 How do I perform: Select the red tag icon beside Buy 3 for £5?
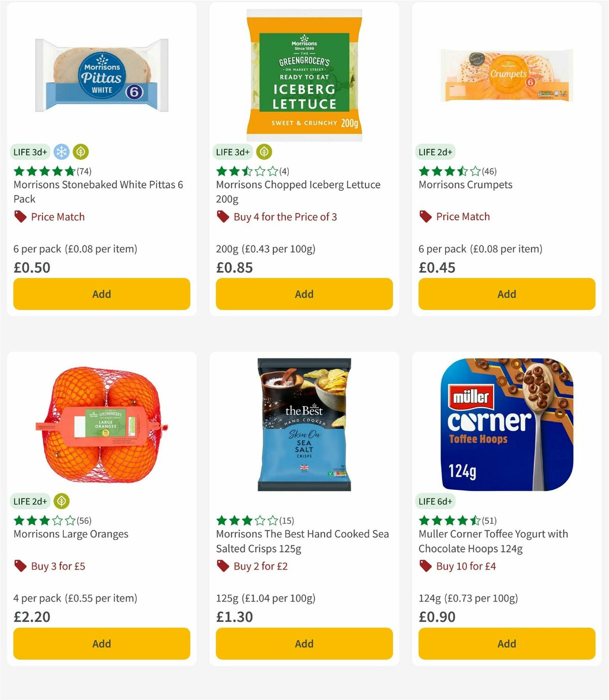point(20,565)
